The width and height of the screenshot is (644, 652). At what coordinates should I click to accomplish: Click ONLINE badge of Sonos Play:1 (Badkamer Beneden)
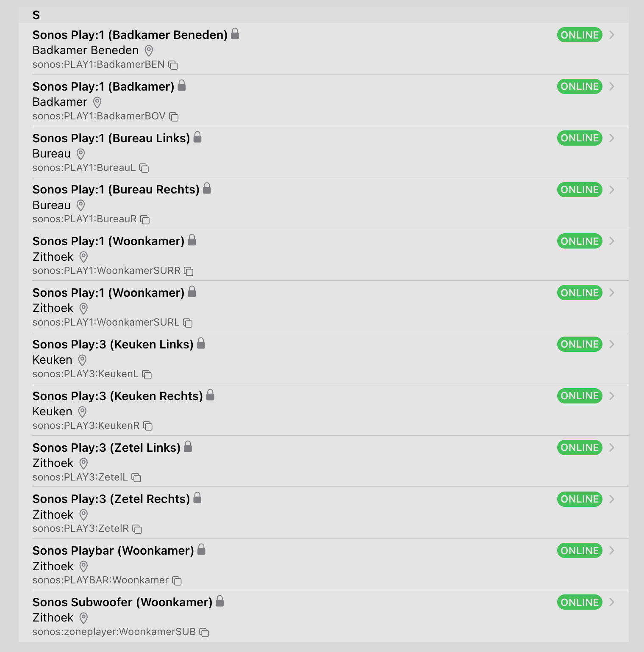[x=579, y=35]
